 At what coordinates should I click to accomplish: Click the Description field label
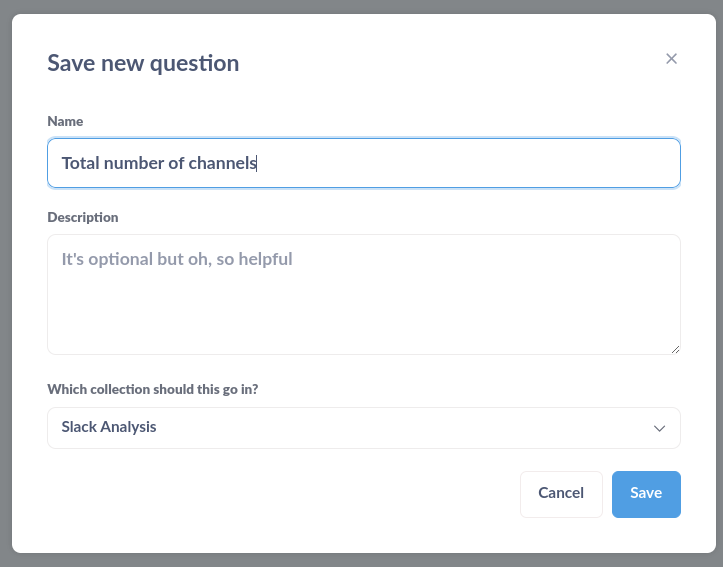tap(83, 217)
